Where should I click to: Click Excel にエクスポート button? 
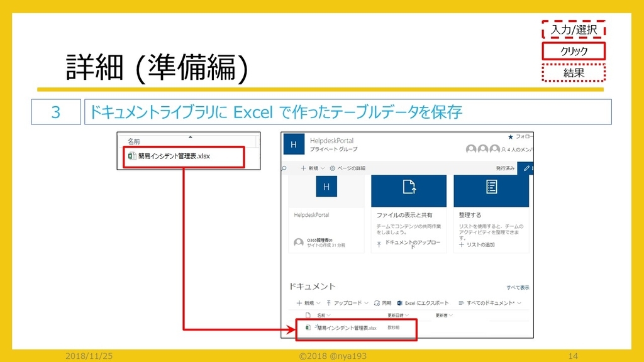(x=423, y=303)
